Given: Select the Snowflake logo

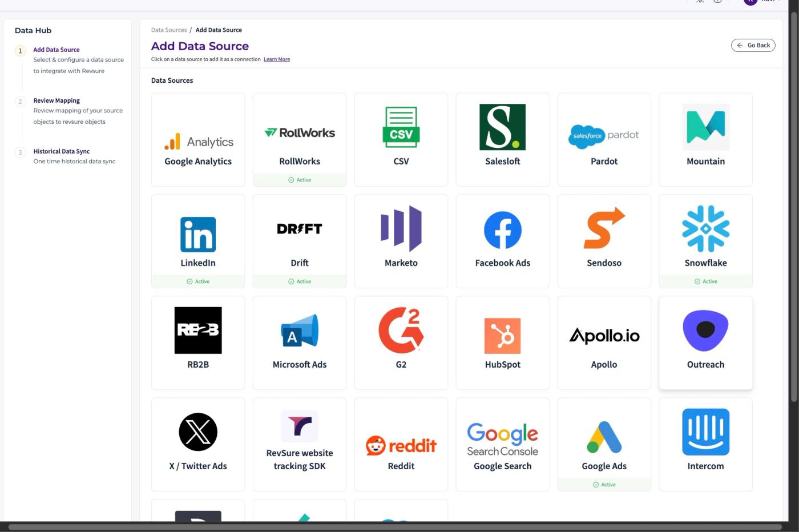Looking at the screenshot, I should pos(706,229).
